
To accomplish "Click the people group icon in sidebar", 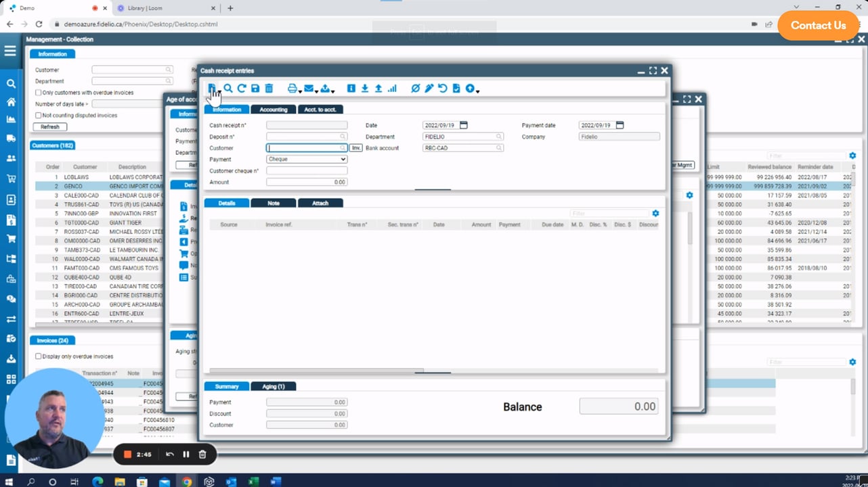I will tap(11, 158).
